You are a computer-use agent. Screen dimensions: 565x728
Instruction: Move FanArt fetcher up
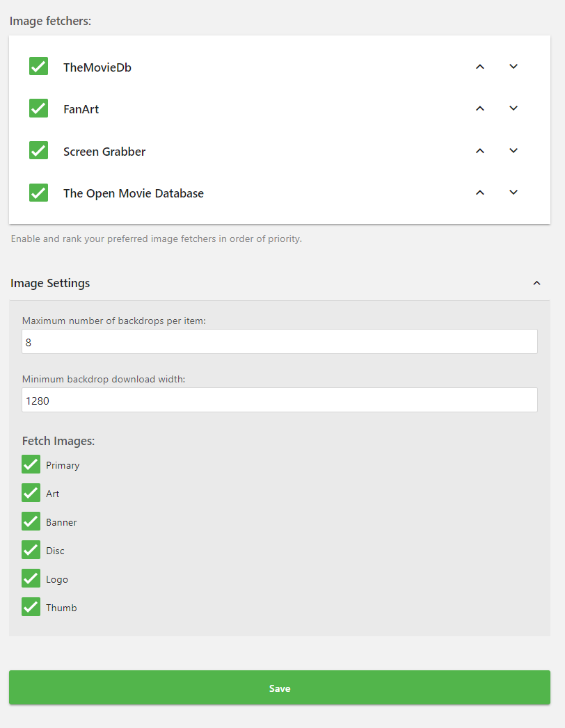(479, 108)
